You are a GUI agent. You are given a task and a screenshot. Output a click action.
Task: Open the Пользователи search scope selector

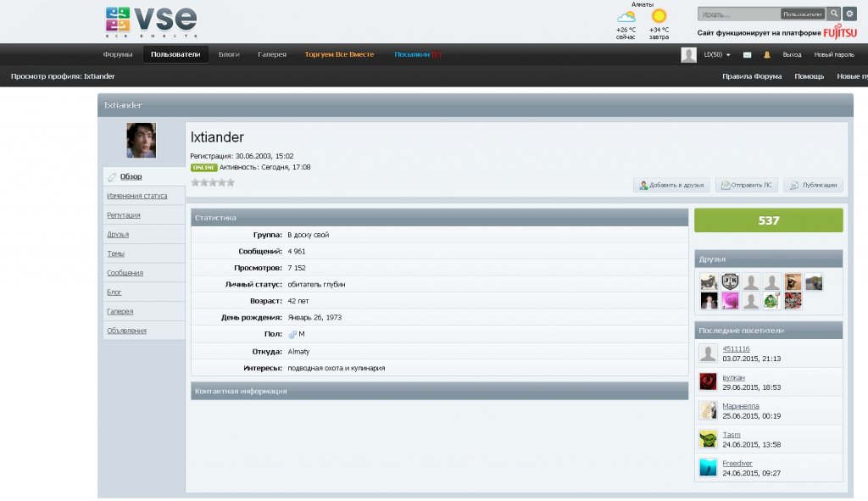(802, 14)
